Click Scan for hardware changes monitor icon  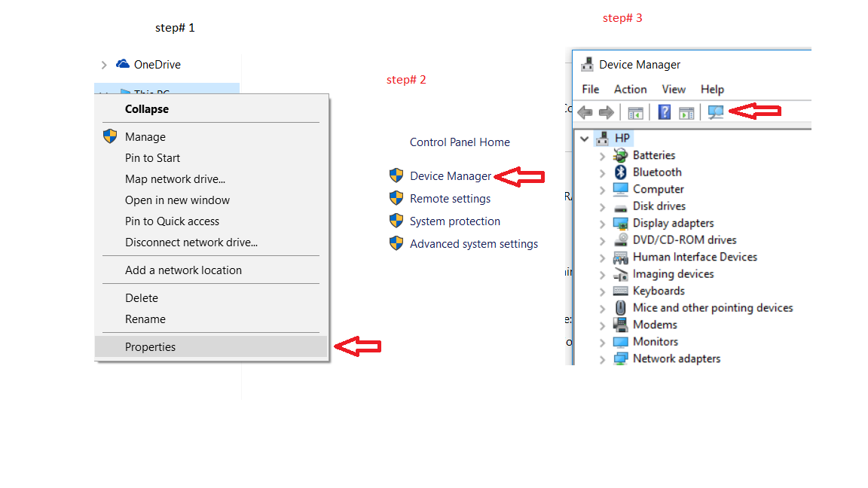(715, 112)
